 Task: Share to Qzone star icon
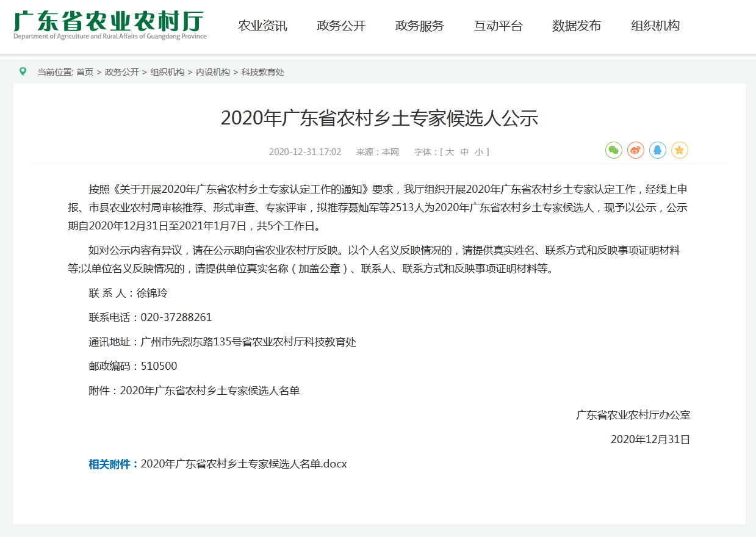click(x=680, y=150)
